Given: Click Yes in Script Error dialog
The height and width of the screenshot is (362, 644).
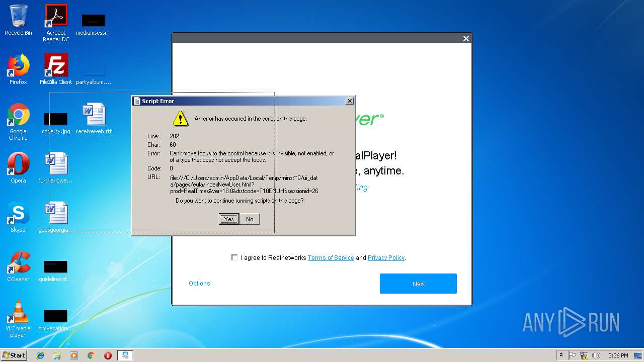Looking at the screenshot, I should pyautogui.click(x=229, y=219).
